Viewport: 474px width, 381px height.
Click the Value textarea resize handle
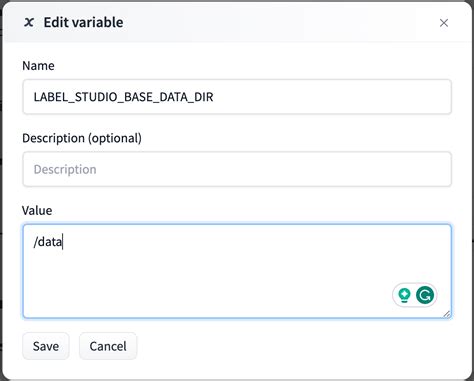pyautogui.click(x=447, y=314)
